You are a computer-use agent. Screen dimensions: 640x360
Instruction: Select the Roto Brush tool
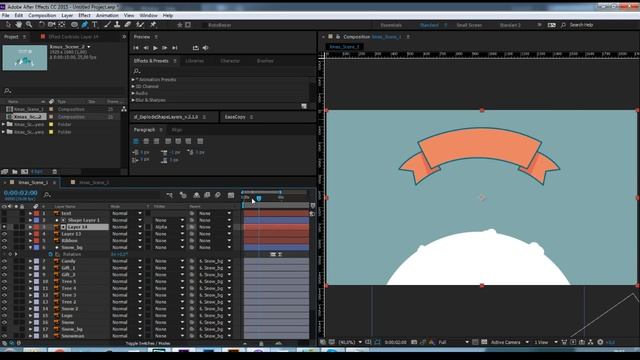[140, 25]
